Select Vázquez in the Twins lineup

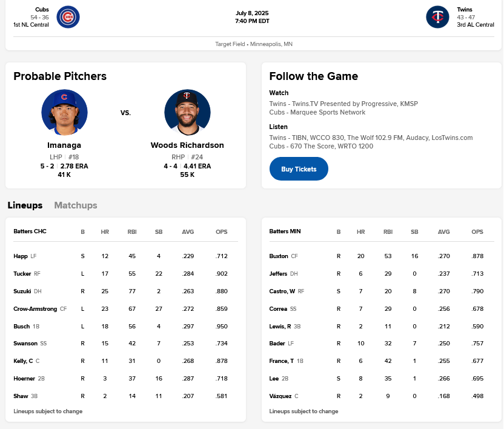(280, 396)
